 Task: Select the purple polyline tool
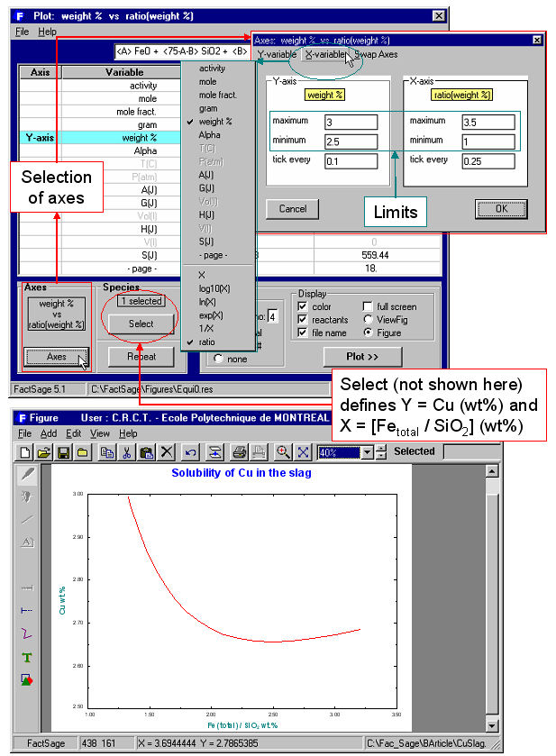pyautogui.click(x=28, y=633)
